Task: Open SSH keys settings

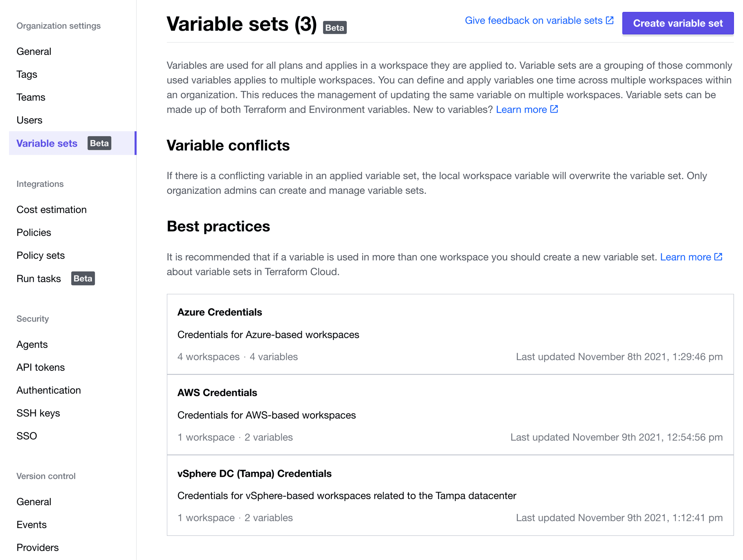Action: 38,413
